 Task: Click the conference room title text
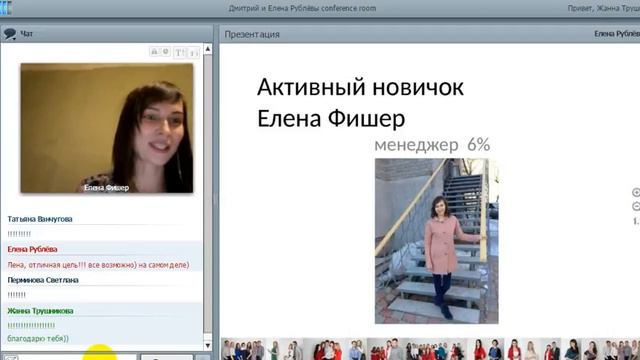pos(302,8)
